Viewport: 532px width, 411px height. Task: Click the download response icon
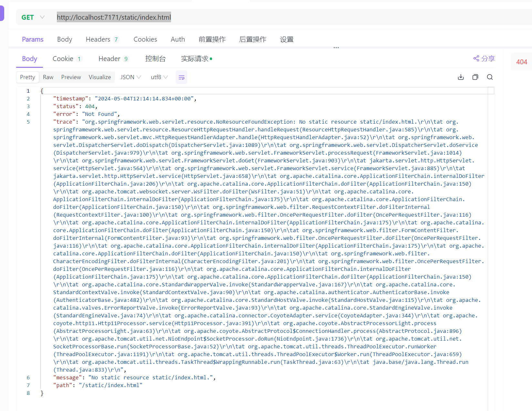coord(461,77)
